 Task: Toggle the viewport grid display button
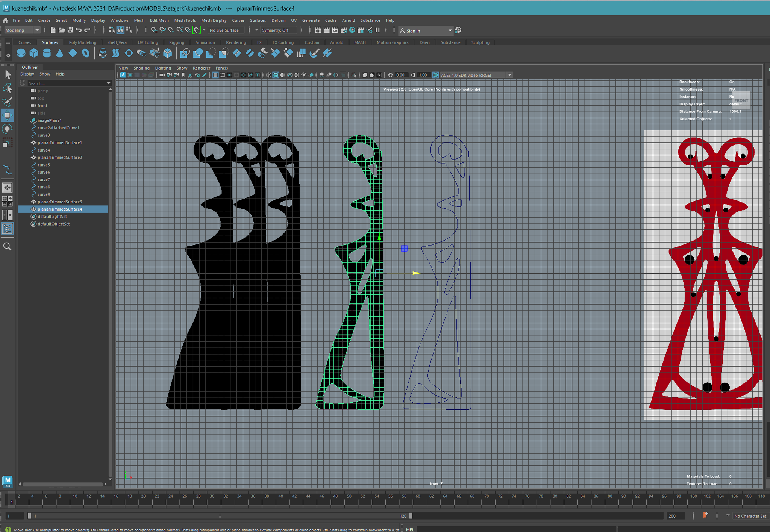click(x=215, y=75)
